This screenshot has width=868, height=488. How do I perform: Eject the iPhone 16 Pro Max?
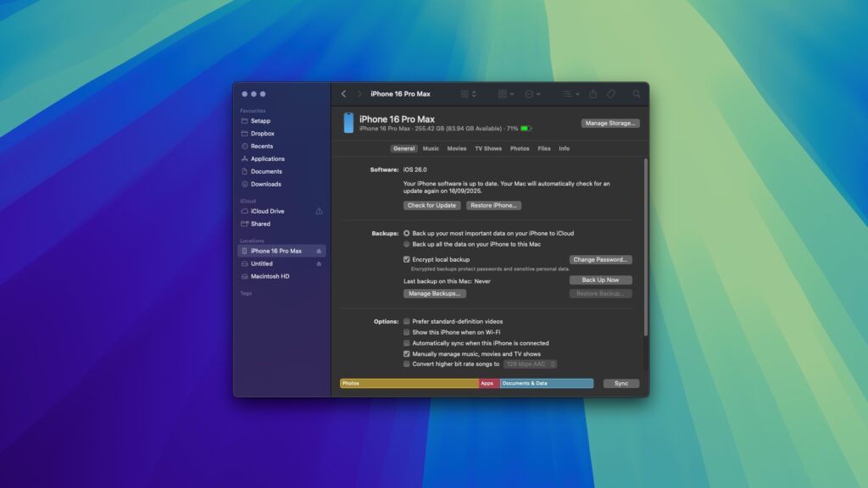pos(319,251)
